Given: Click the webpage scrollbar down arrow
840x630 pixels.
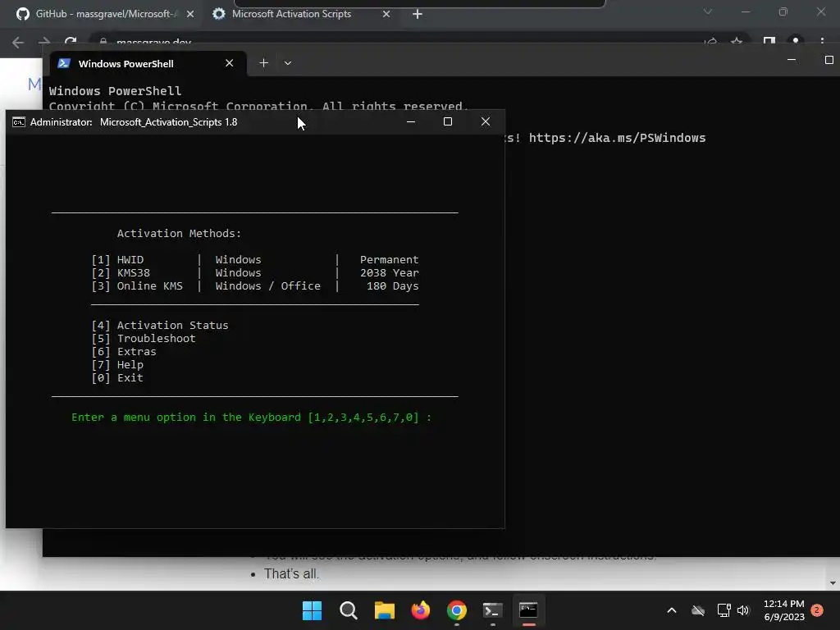Looking at the screenshot, I should 833,583.
